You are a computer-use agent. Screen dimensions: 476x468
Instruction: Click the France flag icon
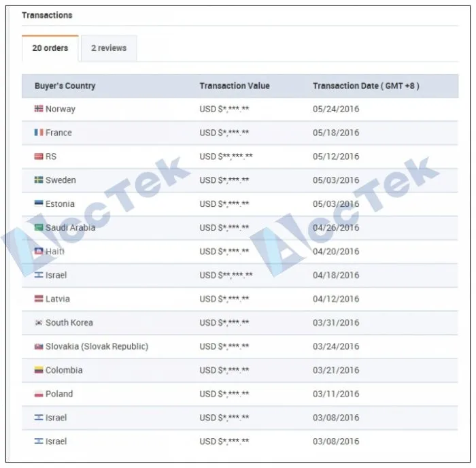[39, 133]
